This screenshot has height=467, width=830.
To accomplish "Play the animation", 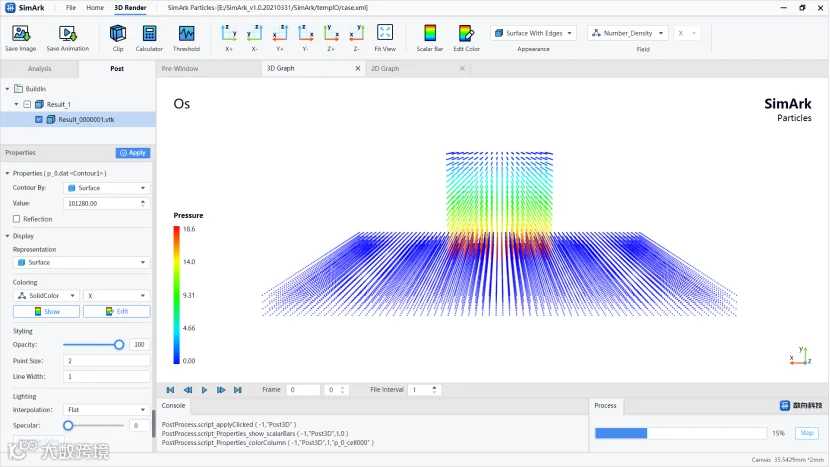I will 204,390.
